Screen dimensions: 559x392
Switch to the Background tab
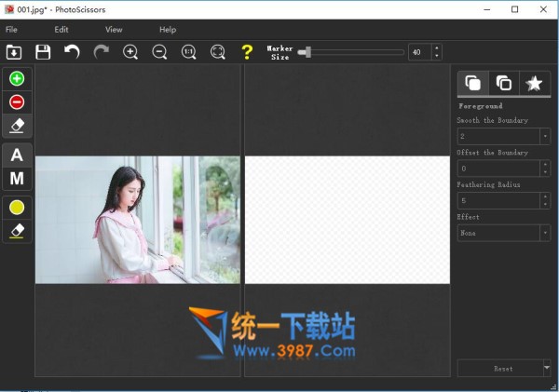(x=503, y=84)
